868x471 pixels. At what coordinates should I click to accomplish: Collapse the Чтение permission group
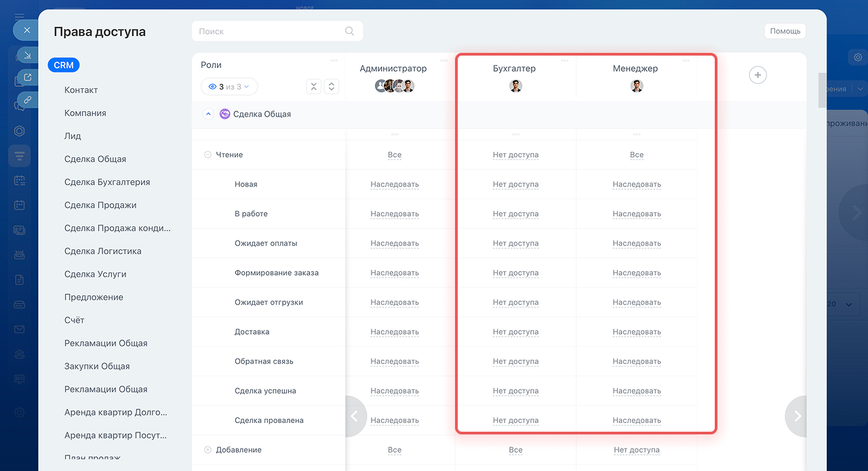[x=208, y=155]
